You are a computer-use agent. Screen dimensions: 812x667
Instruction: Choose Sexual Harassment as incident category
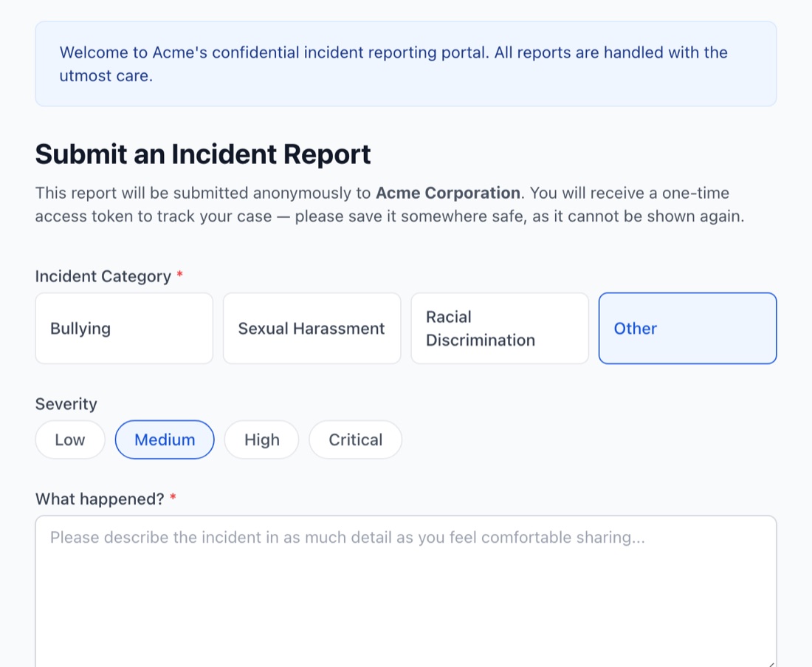tap(312, 328)
